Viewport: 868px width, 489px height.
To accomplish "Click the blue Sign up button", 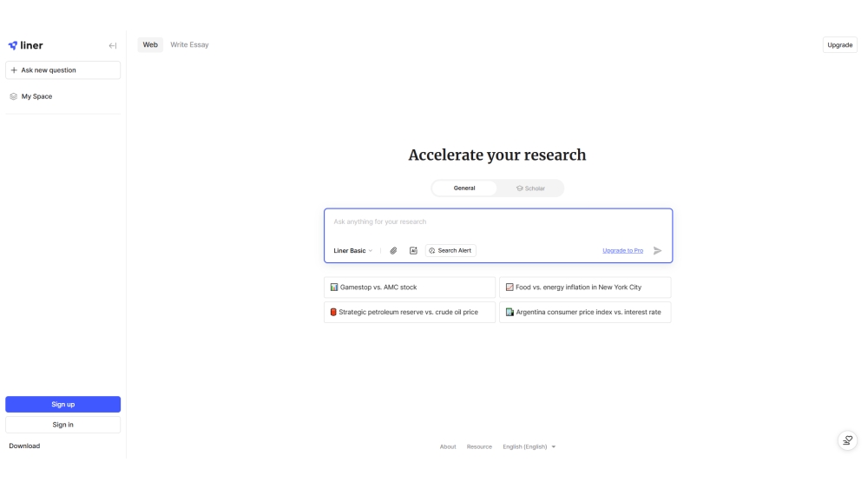I will 62,404.
